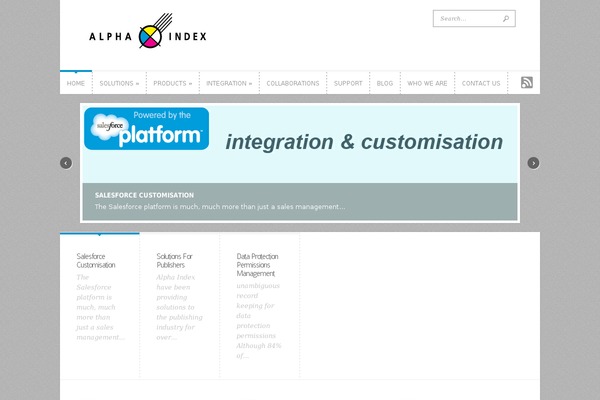Open the Home menu item
600x400 pixels.
76,83
